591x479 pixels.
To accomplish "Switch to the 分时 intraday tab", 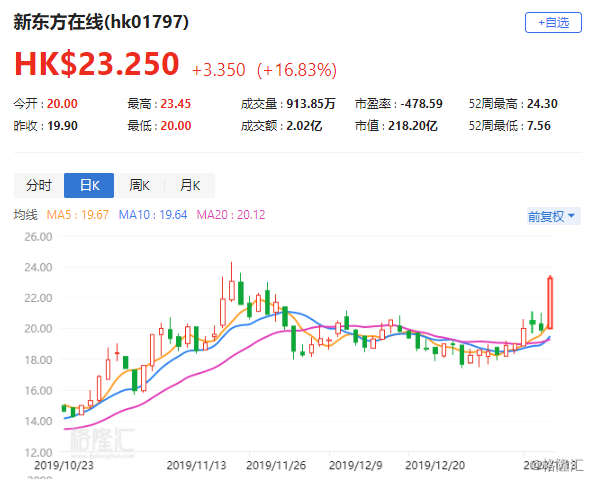I will coord(39,185).
